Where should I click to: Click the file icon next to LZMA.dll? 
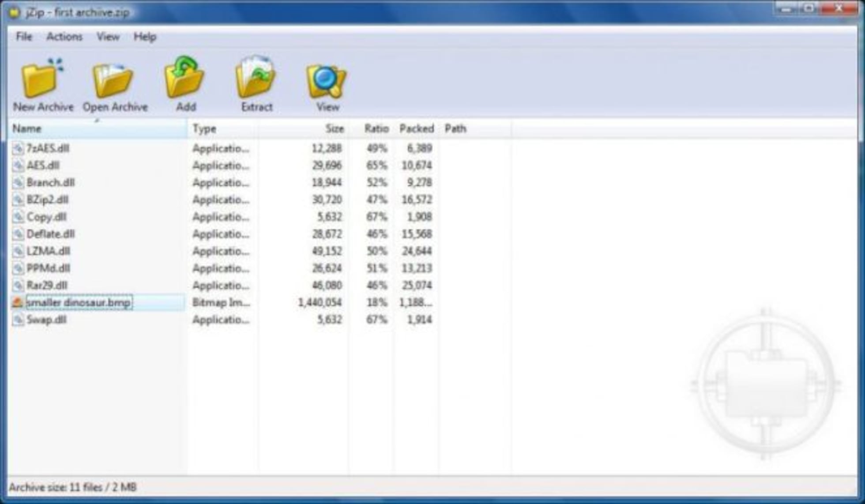[18, 251]
